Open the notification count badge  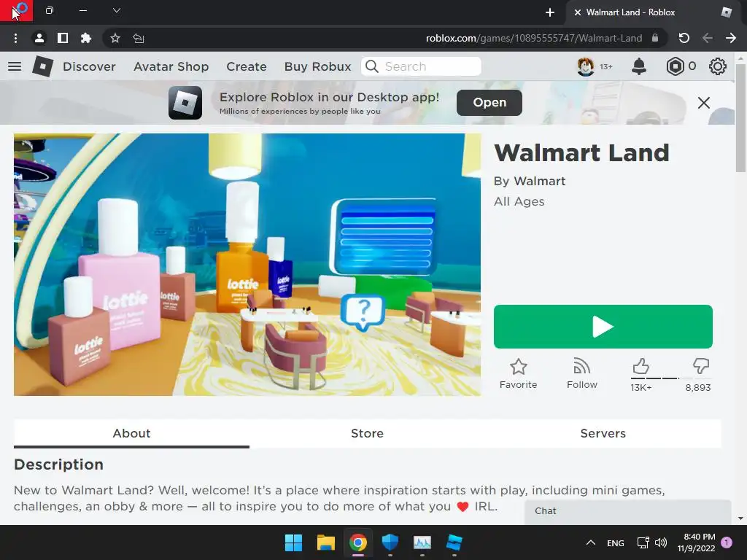click(727, 542)
